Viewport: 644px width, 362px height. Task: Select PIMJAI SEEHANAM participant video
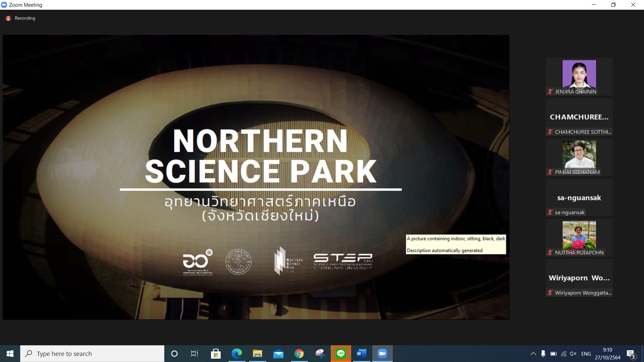[x=579, y=157]
